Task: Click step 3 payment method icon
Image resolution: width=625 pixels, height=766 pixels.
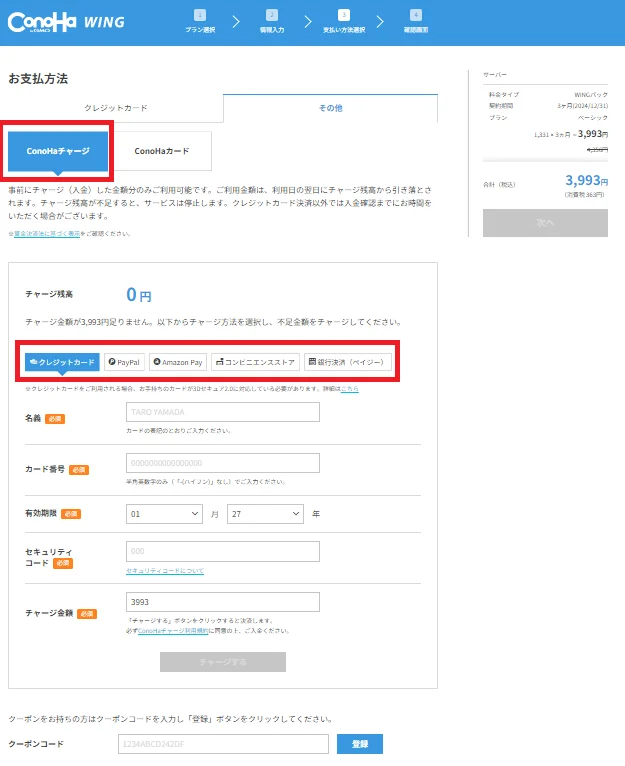Action: point(344,15)
